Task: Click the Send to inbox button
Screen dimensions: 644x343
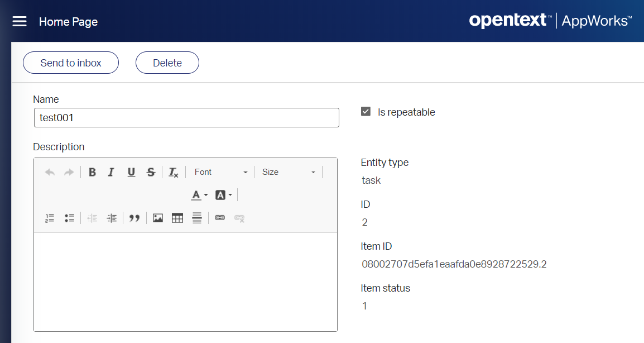Action: [70, 63]
